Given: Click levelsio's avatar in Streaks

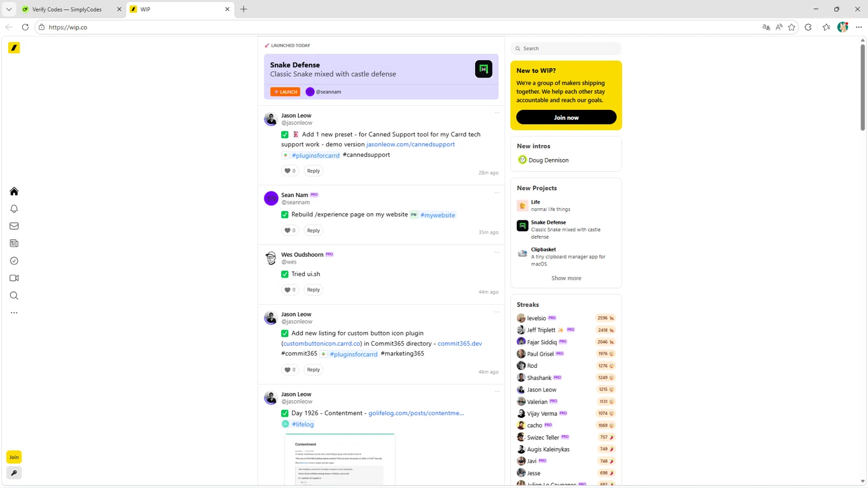Looking at the screenshot, I should point(521,318).
